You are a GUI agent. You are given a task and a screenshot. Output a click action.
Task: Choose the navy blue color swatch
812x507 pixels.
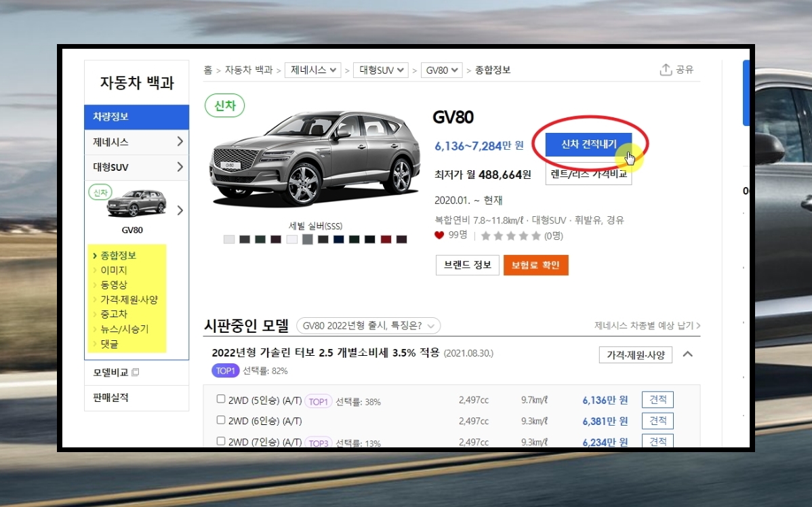339,239
